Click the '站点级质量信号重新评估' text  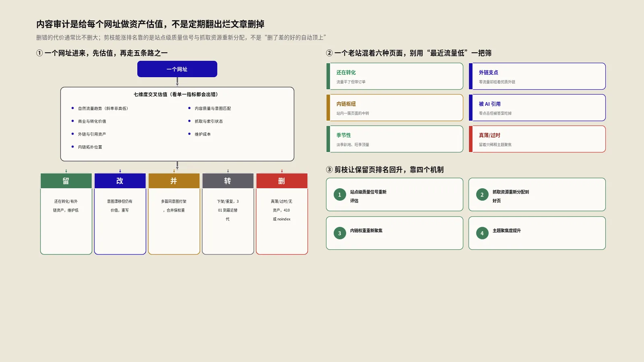368,196
